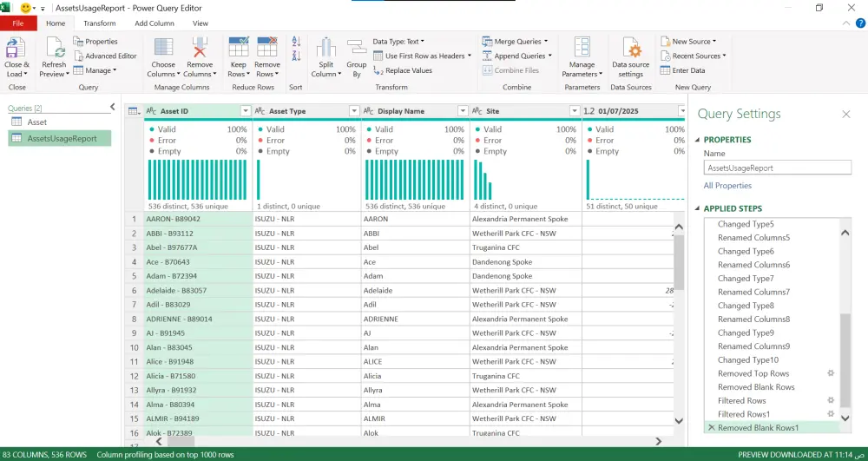Open settings gear for Filtered Rows step
Viewport: 868px width, 461px height.
pyautogui.click(x=831, y=401)
